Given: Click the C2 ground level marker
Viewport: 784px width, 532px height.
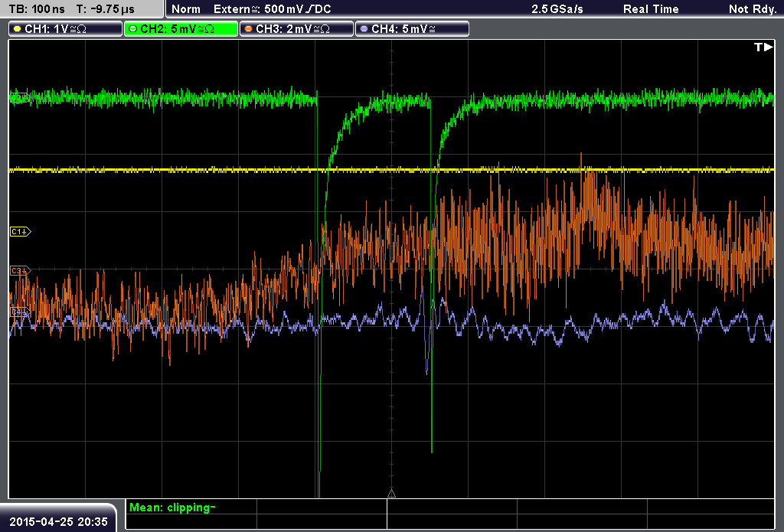Looking at the screenshot, I should pyautogui.click(x=19, y=99).
